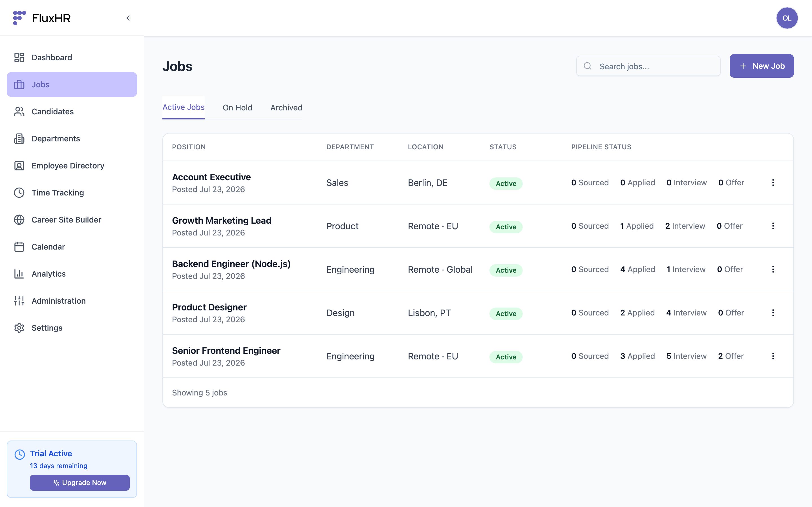This screenshot has width=812, height=507.
Task: Open Account Executive row options menu
Action: pyautogui.click(x=773, y=183)
